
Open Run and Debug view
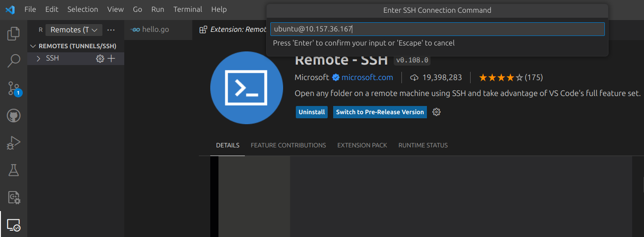(14, 143)
